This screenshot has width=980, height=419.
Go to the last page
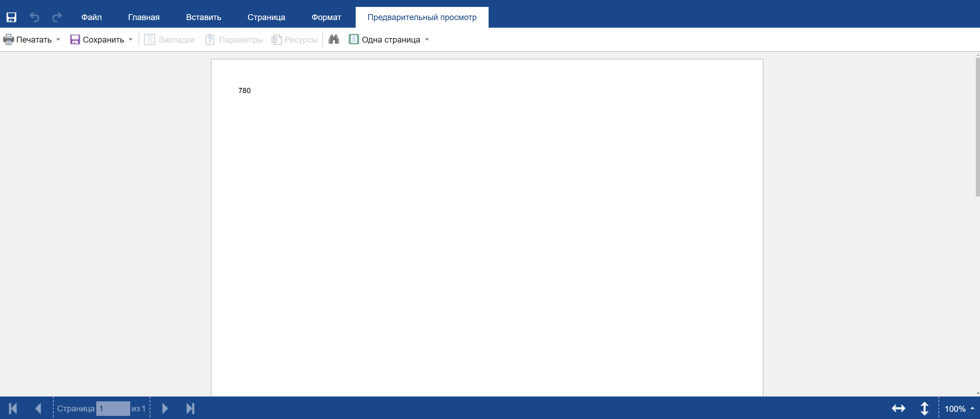point(190,408)
